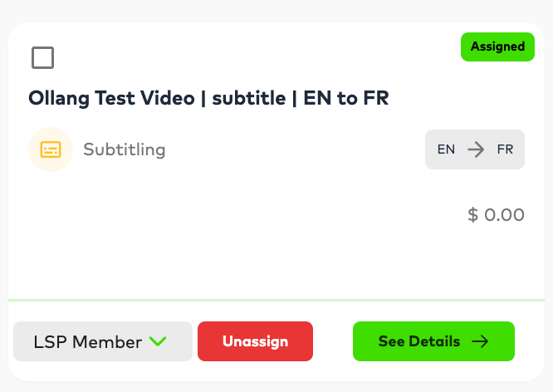Click the $ 0.00 price amount

496,215
